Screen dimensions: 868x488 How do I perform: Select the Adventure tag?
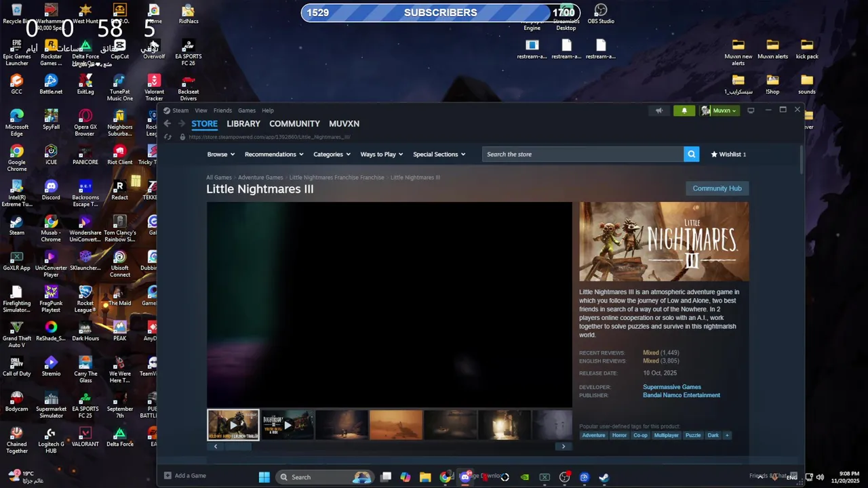point(593,435)
